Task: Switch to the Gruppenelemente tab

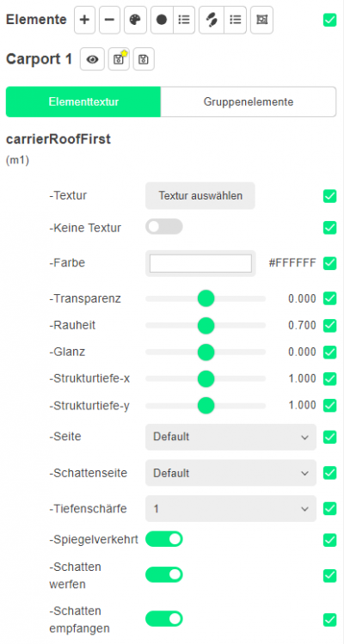Action: point(249,101)
